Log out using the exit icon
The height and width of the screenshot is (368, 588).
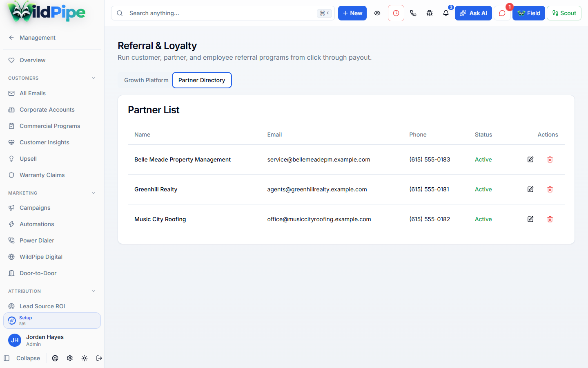99,358
